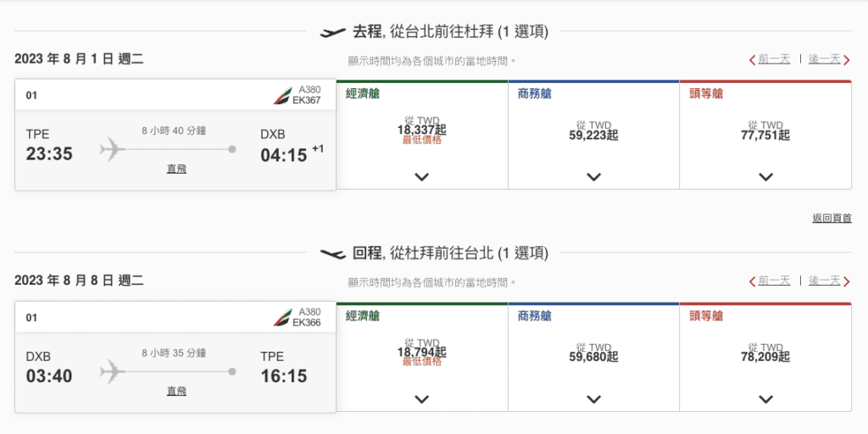The image size is (868, 434).
Task: Click the landing plane icon beside 回程 heading
Action: coord(333,253)
